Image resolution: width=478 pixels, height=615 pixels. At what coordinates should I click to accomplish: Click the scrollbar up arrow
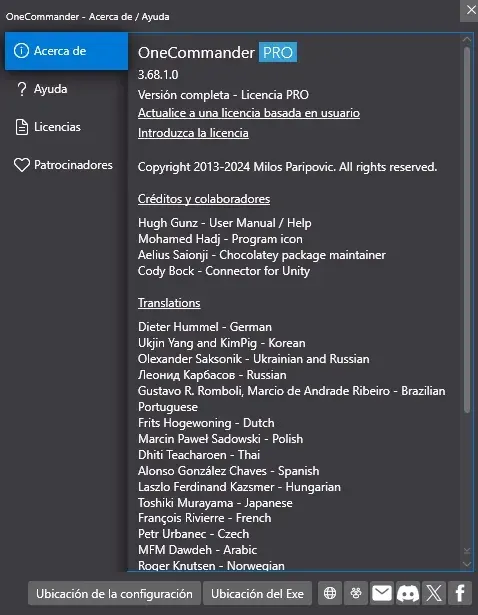(467, 39)
